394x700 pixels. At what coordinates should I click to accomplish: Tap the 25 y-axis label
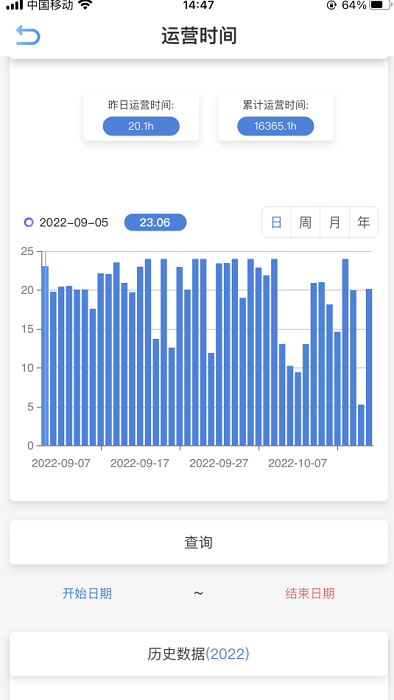[27, 251]
